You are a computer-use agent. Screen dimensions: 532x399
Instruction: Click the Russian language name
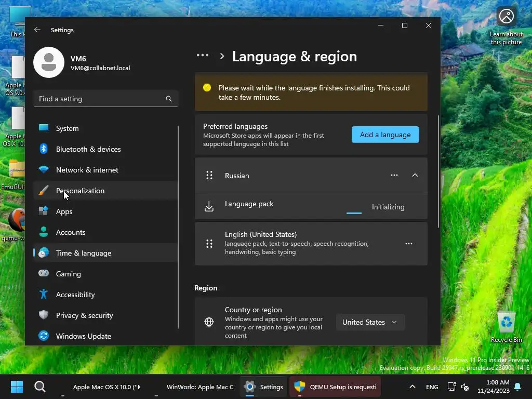click(x=237, y=176)
